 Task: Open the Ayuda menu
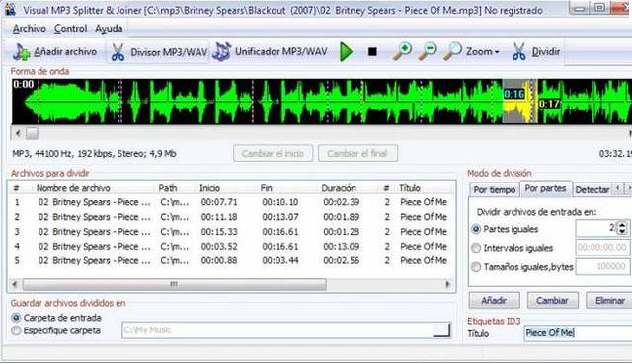pos(109,29)
